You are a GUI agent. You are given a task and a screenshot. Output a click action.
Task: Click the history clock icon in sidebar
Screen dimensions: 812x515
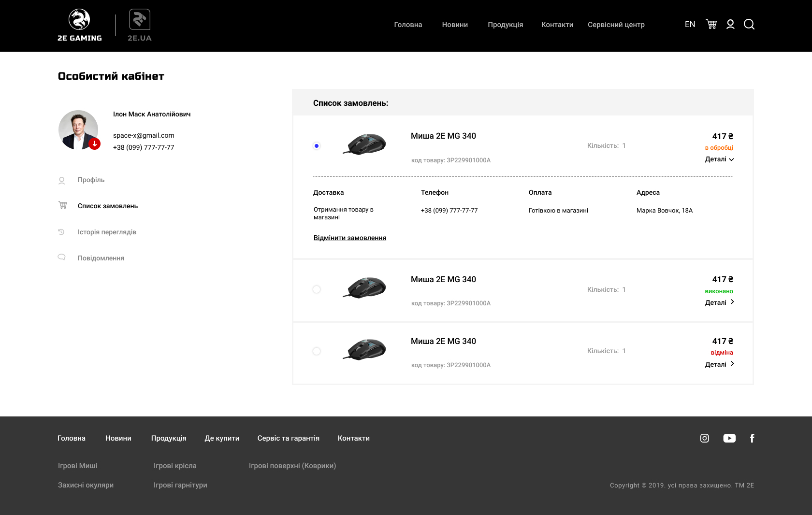point(61,232)
